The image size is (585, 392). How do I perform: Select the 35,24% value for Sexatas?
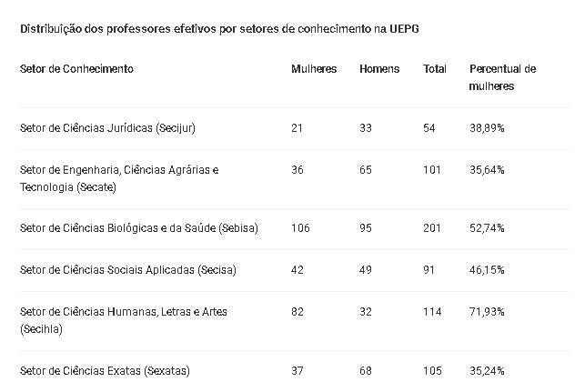pyautogui.click(x=487, y=371)
